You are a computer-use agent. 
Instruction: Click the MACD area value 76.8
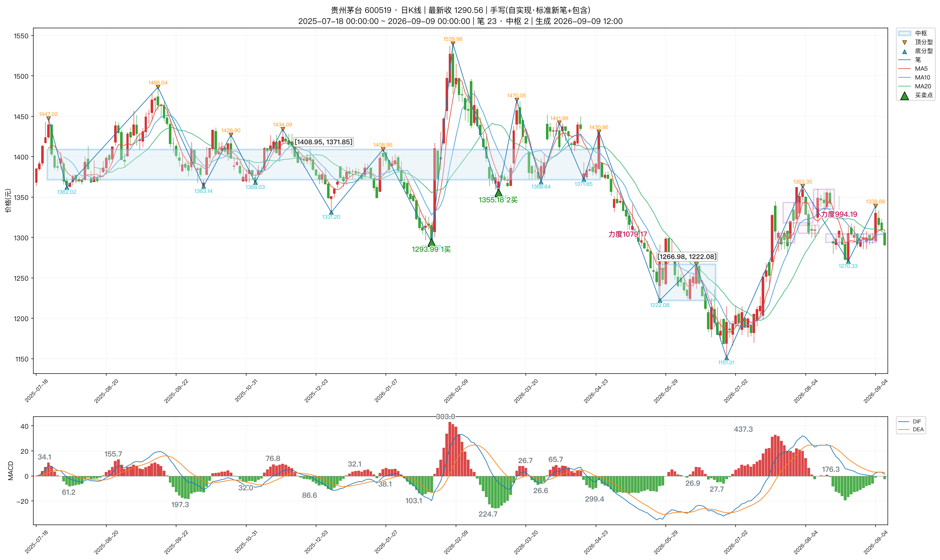point(273,458)
